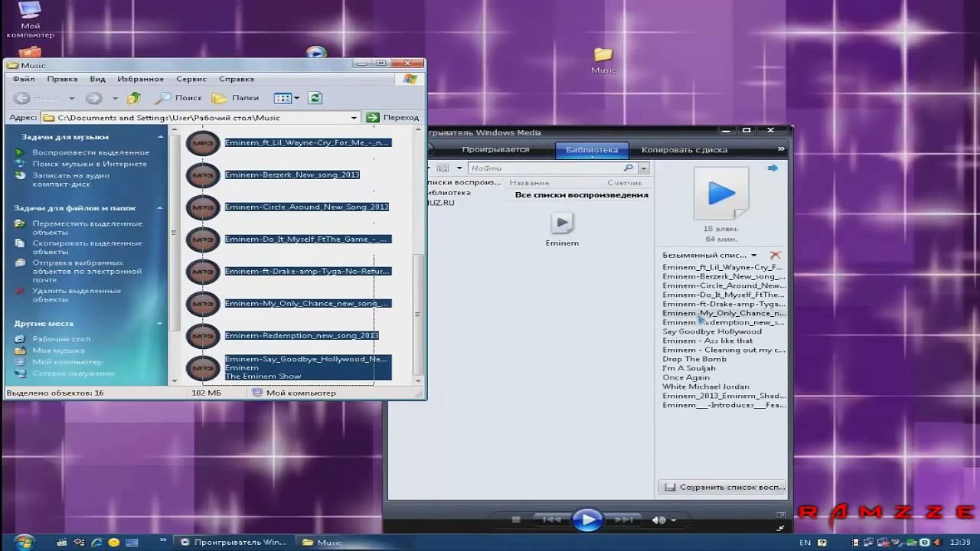Select 'Drop The Bomb' in the playlist
This screenshot has width=980, height=551.
coord(694,359)
